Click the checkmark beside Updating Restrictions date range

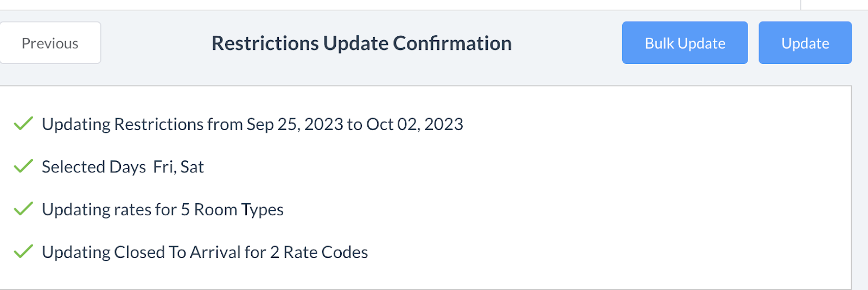23,124
